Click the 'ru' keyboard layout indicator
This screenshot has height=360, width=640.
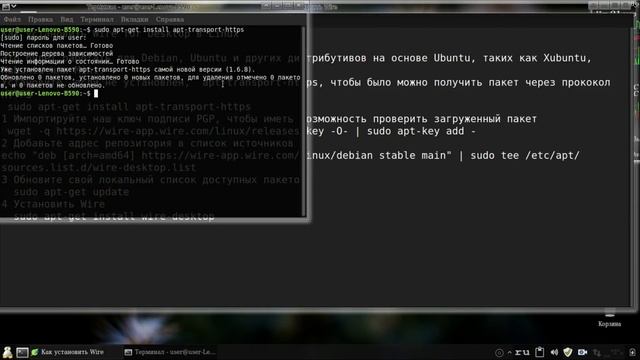[522, 352]
